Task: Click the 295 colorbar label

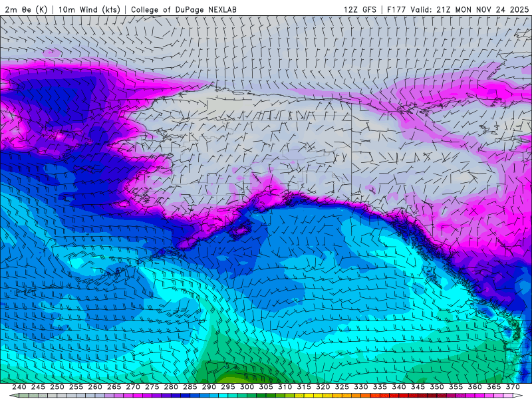Action: click(228, 387)
